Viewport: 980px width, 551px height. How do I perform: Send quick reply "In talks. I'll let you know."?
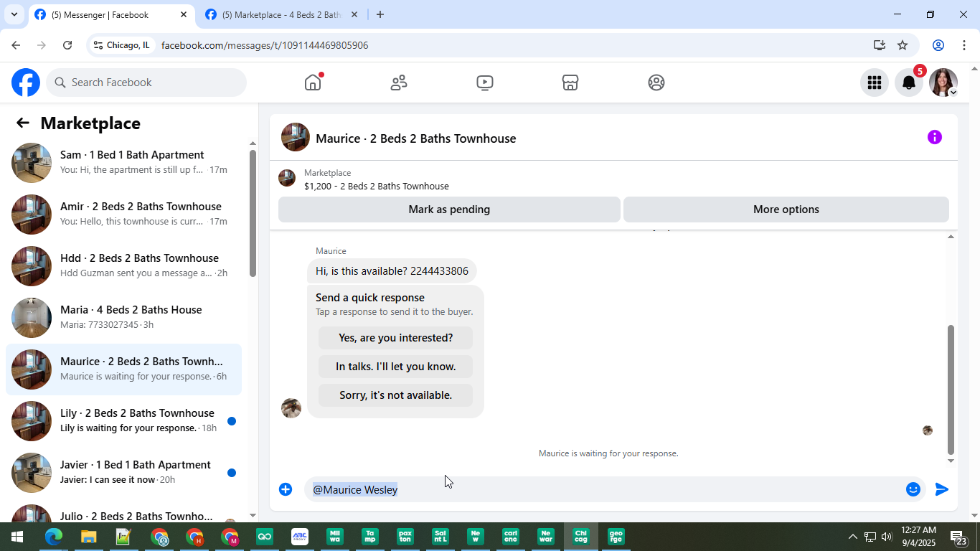pos(395,367)
